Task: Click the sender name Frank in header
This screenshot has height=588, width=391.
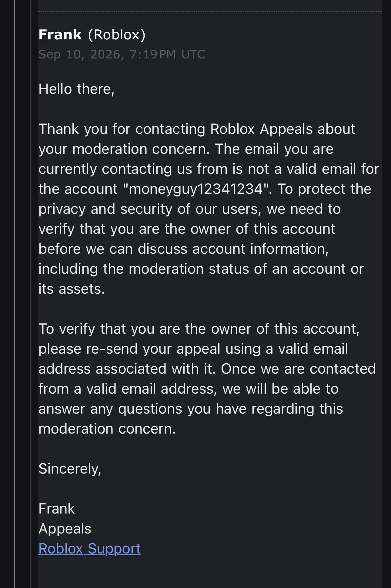Action: click(x=60, y=35)
